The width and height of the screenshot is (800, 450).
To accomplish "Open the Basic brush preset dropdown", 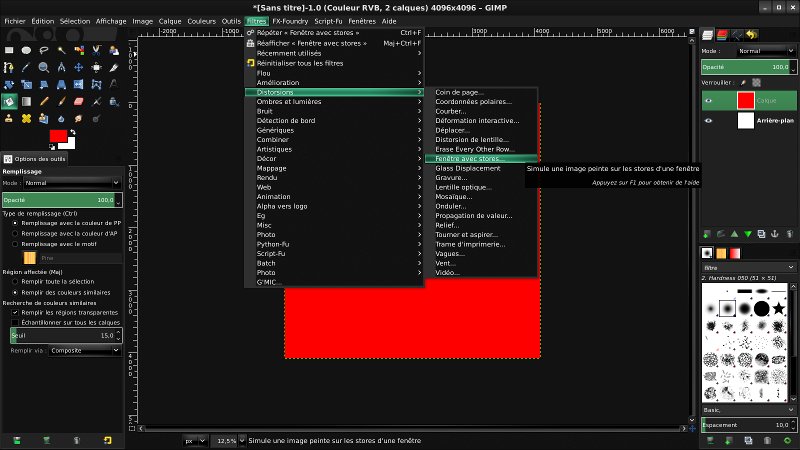I will coord(748,410).
